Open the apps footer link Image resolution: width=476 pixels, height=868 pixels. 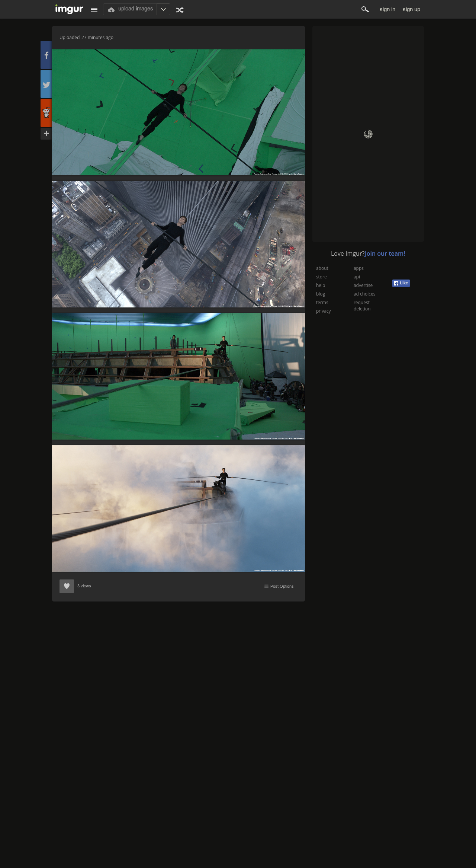point(358,268)
